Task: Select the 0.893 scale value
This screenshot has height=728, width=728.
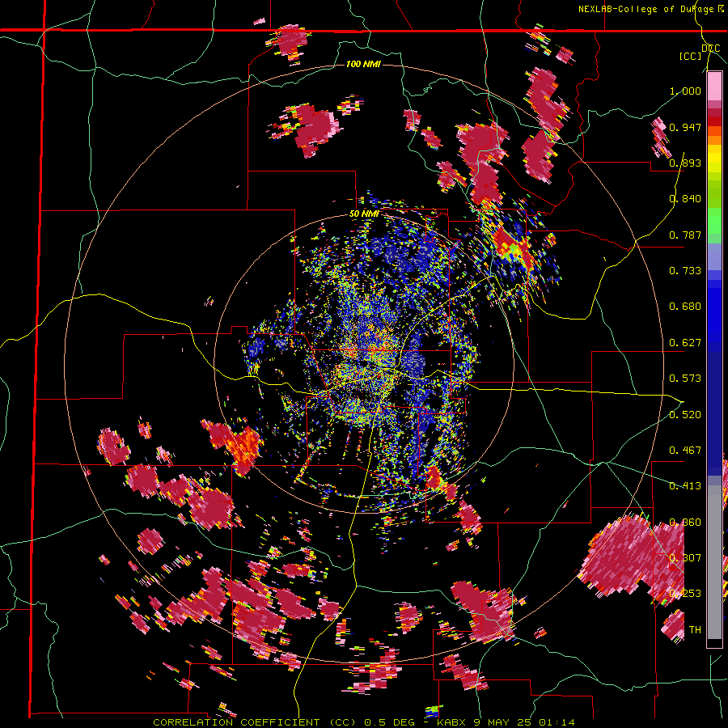Action: (x=685, y=163)
